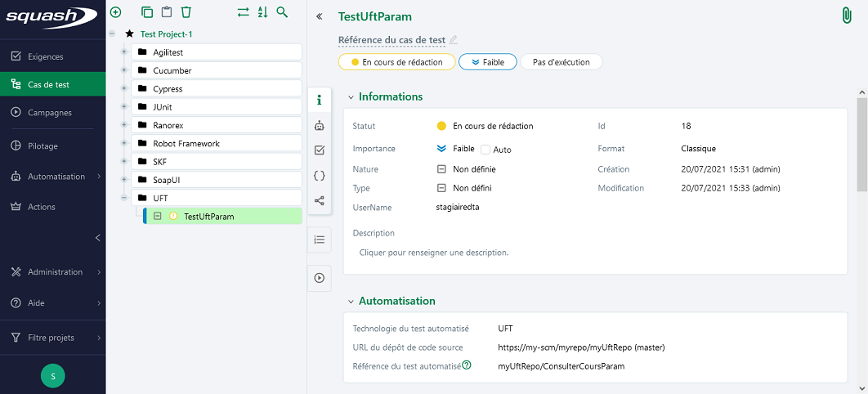Click the copy icon in tree toolbar
Image resolution: width=868 pixels, height=394 pixels.
pyautogui.click(x=147, y=12)
